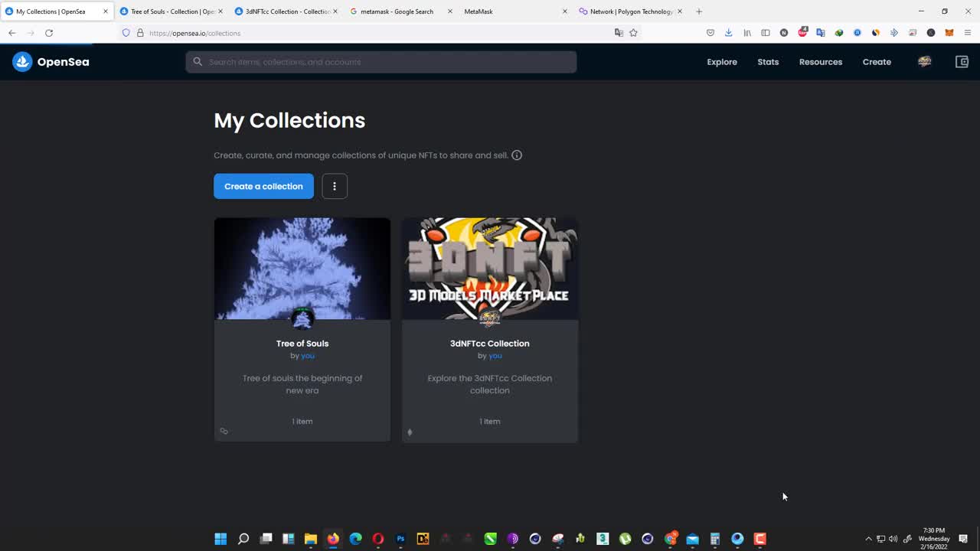Click '1 item' on 3dNFTcc Collection card

[x=490, y=422]
